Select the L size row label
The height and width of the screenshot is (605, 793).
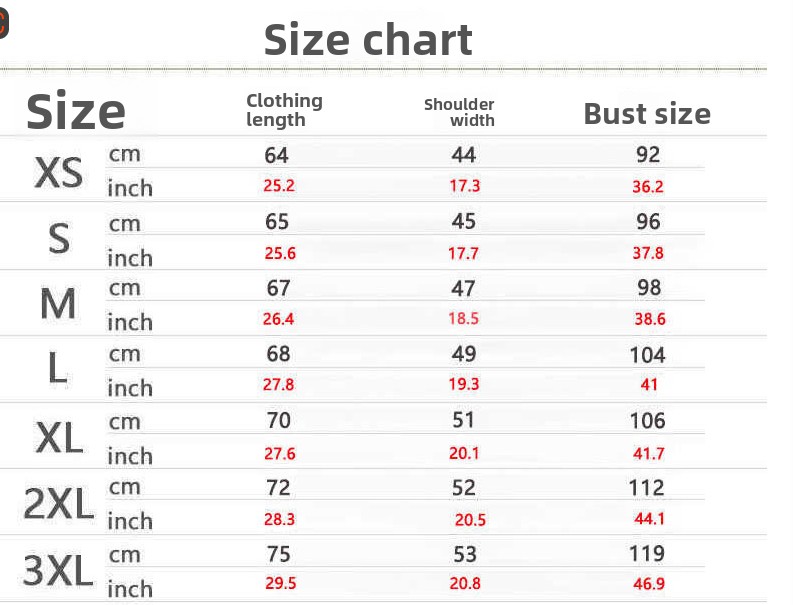coord(58,370)
